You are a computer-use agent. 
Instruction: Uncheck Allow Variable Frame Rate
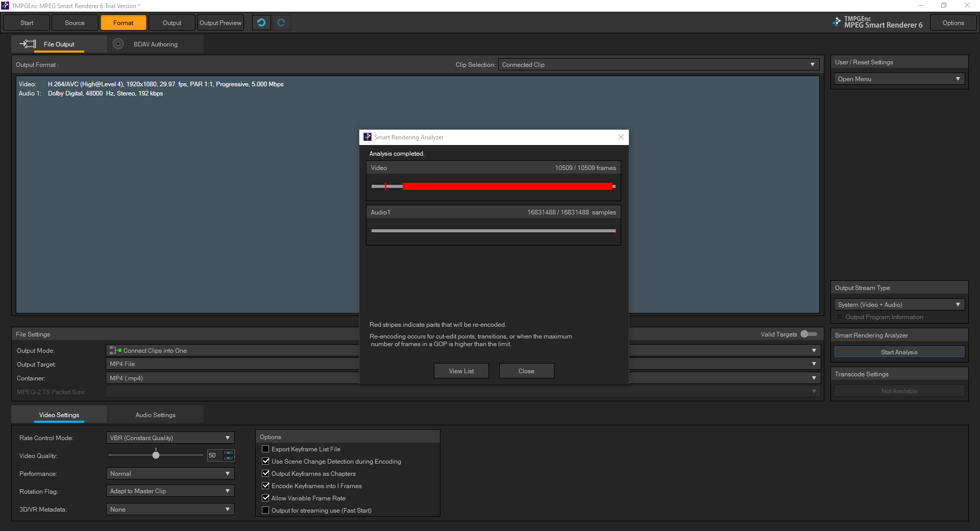pyautogui.click(x=265, y=498)
